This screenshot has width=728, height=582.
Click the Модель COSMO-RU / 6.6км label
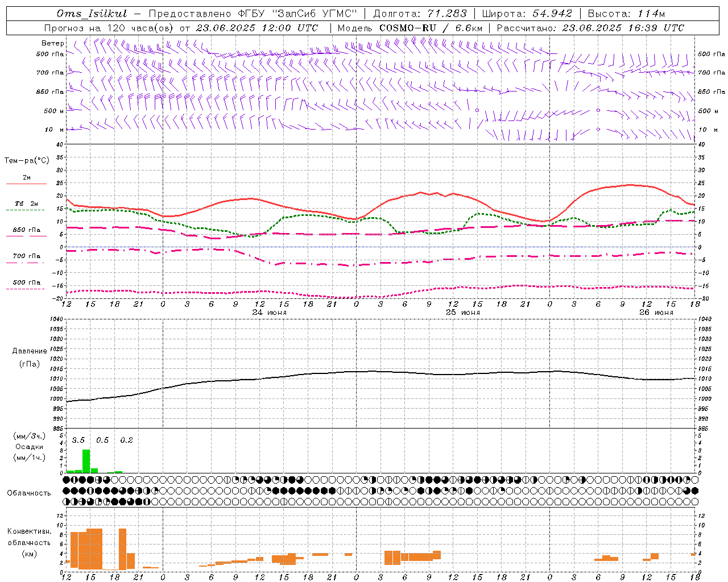(410, 28)
